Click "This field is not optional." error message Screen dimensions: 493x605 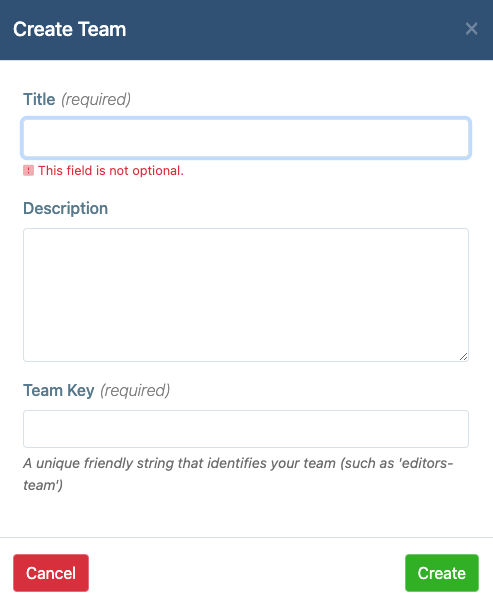pos(111,171)
